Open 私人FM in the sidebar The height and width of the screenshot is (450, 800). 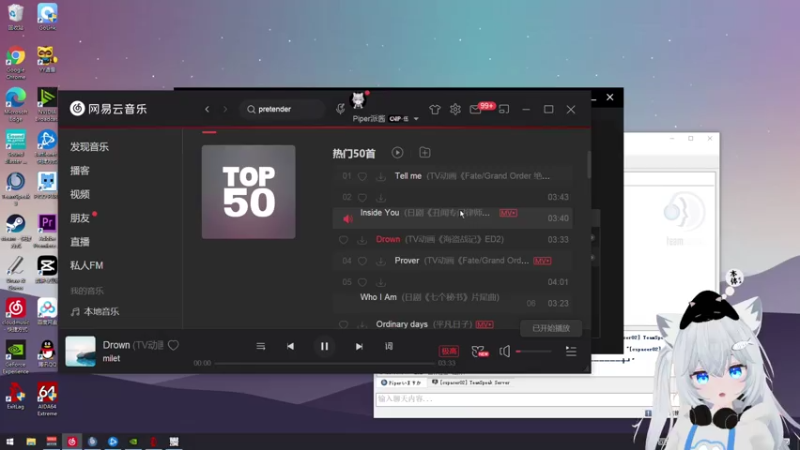click(87, 265)
